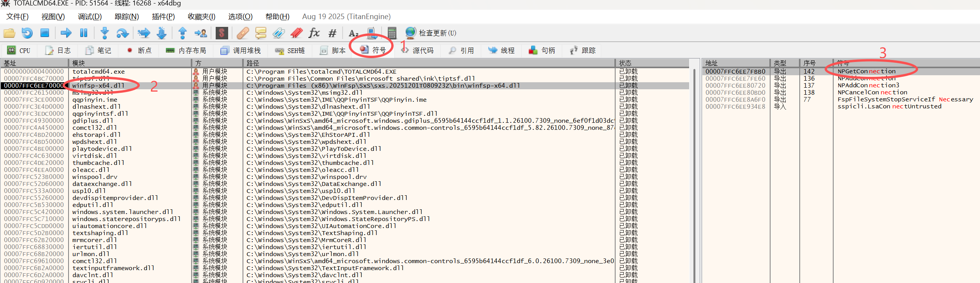
Task: Open the Labels tag icon
Action: 278,33
